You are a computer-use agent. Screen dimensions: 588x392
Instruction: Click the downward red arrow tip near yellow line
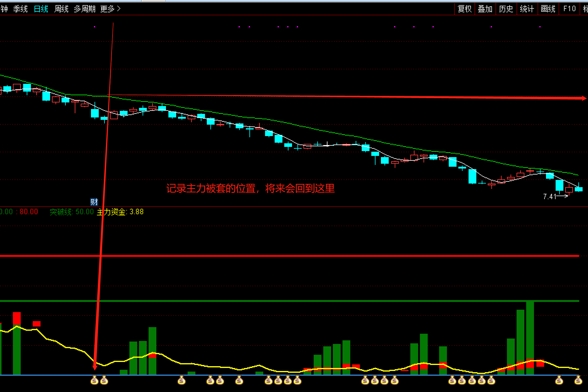coord(95,368)
